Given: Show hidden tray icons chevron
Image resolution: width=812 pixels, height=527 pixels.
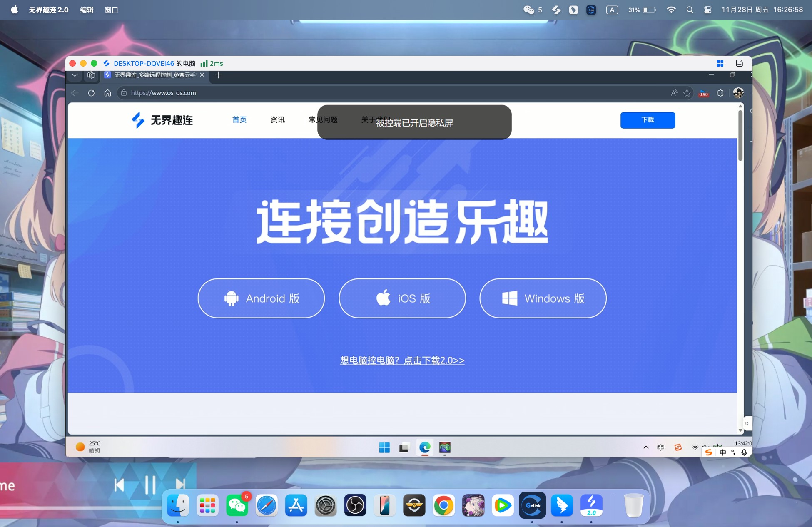Looking at the screenshot, I should click(x=646, y=447).
